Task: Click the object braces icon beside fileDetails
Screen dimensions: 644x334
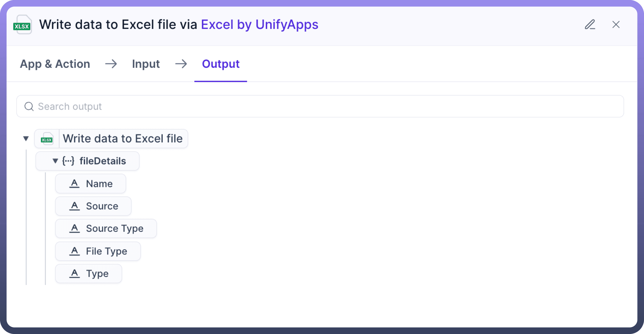Action: (68, 161)
